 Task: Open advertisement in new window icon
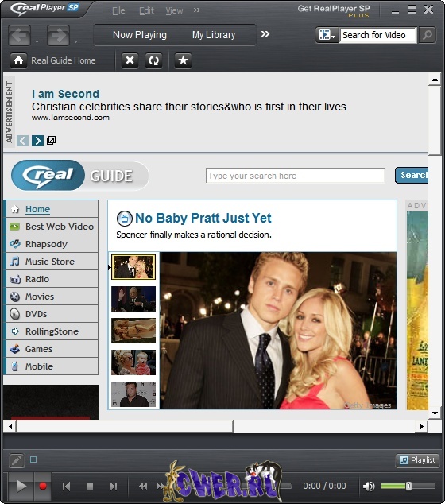click(x=51, y=140)
